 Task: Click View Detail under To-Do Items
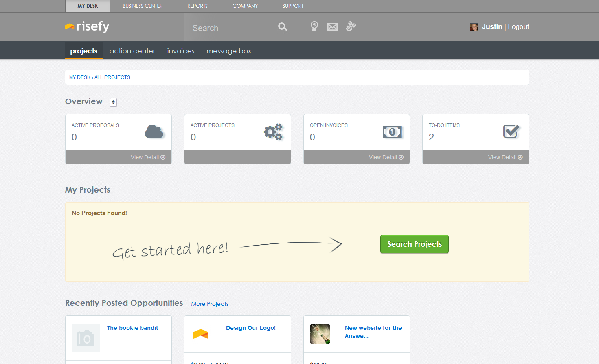pyautogui.click(x=505, y=157)
